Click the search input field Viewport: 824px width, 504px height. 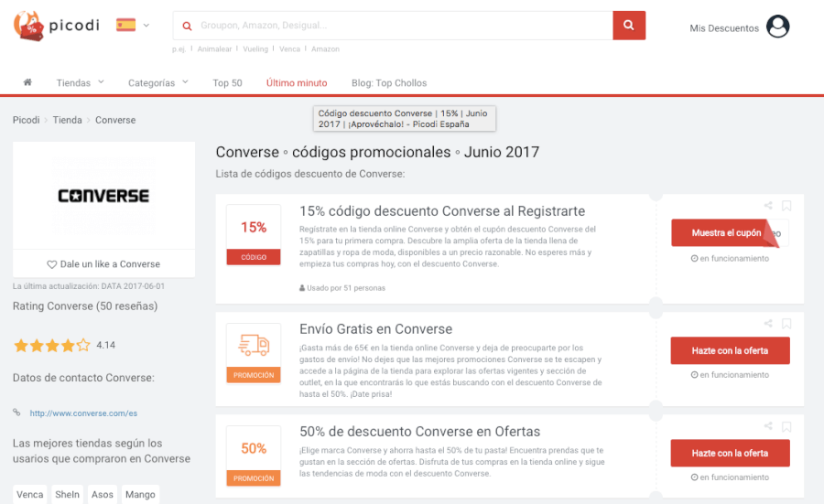pyautogui.click(x=394, y=26)
